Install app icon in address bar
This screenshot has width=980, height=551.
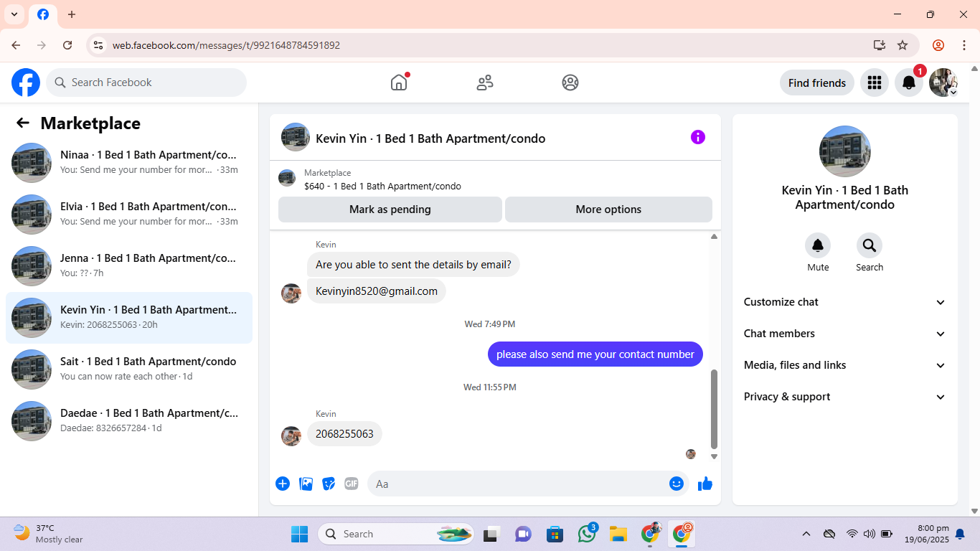[x=880, y=45]
